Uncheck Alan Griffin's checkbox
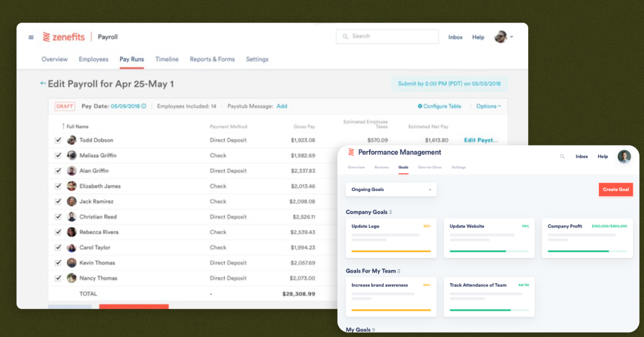Screen dimensions: 644x337 coord(58,171)
